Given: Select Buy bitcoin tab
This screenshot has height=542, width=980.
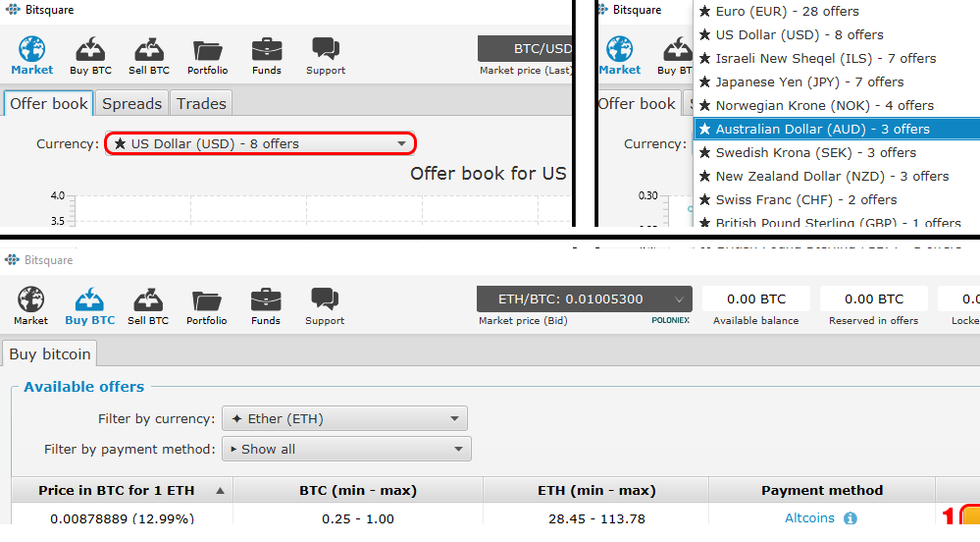Looking at the screenshot, I should point(50,354).
